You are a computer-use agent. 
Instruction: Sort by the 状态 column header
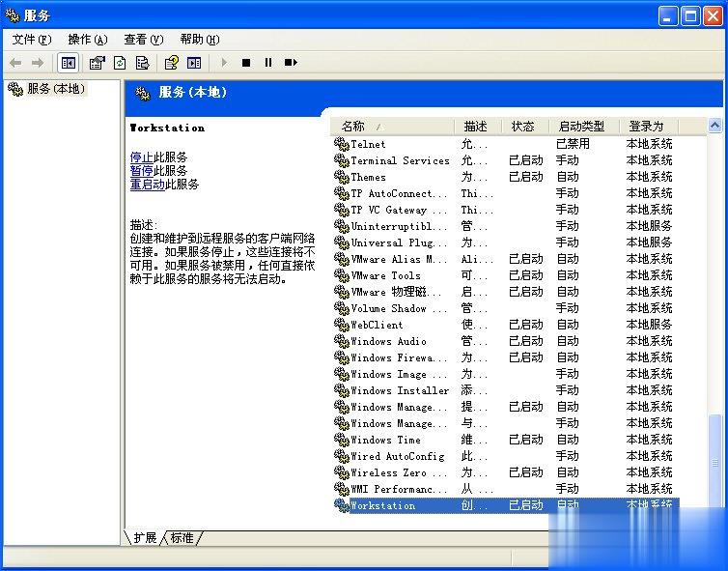(x=525, y=126)
